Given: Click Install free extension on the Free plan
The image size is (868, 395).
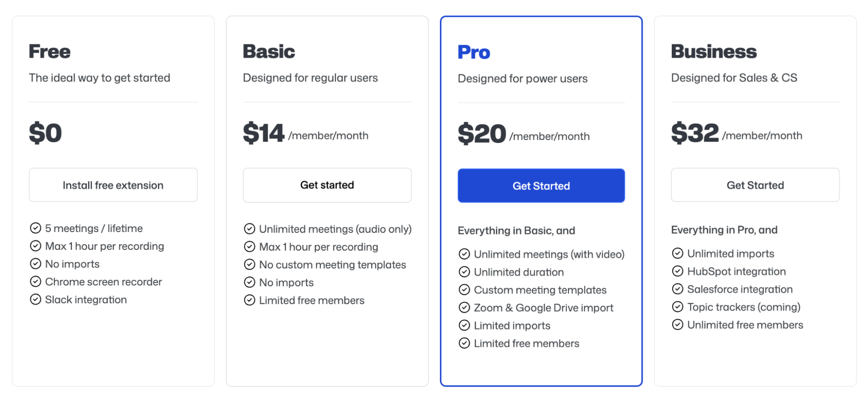Looking at the screenshot, I should point(113,185).
